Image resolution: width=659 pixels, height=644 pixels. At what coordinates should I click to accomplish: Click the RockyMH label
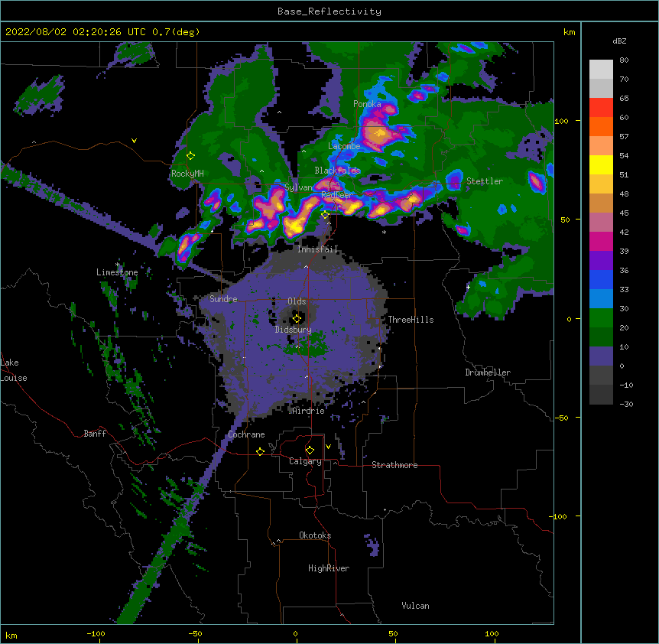[x=187, y=174]
